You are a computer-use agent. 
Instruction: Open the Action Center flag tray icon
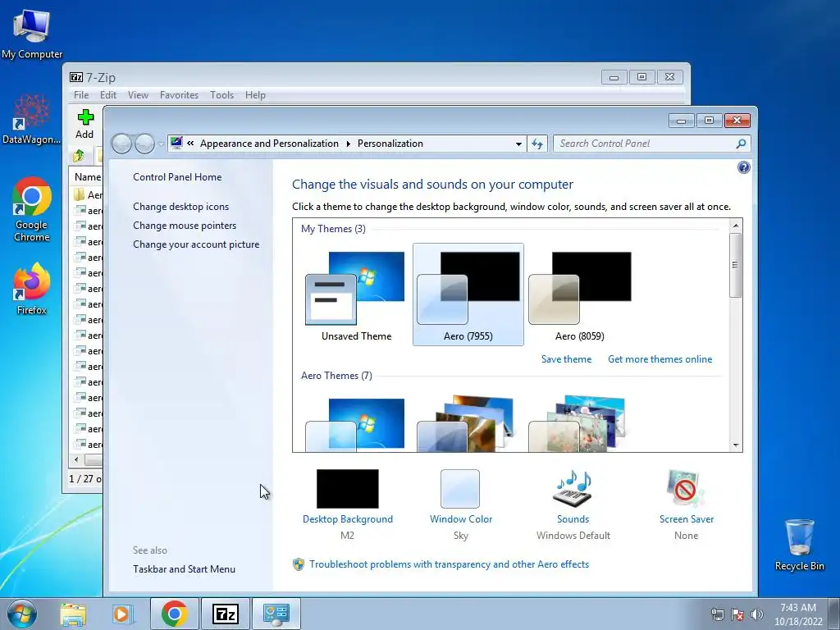point(737,614)
